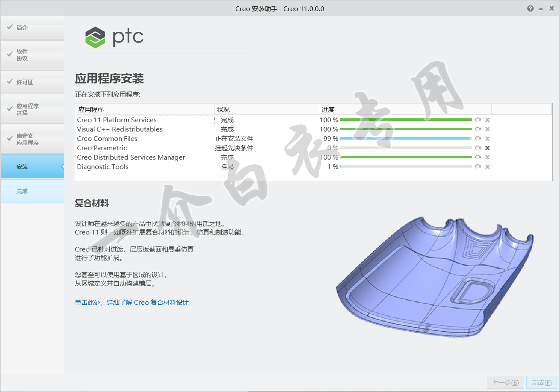Open the 自定义应用程序 step
The height and width of the screenshot is (392, 560).
tap(32, 139)
